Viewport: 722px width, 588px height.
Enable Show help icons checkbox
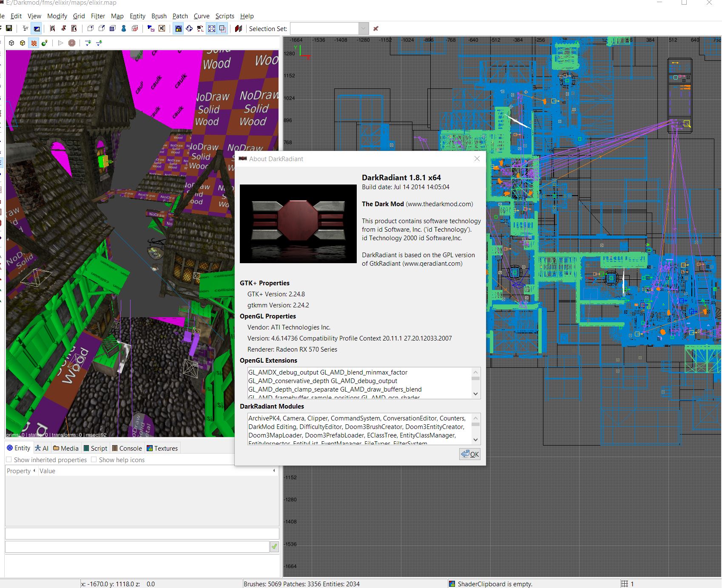[x=94, y=460]
